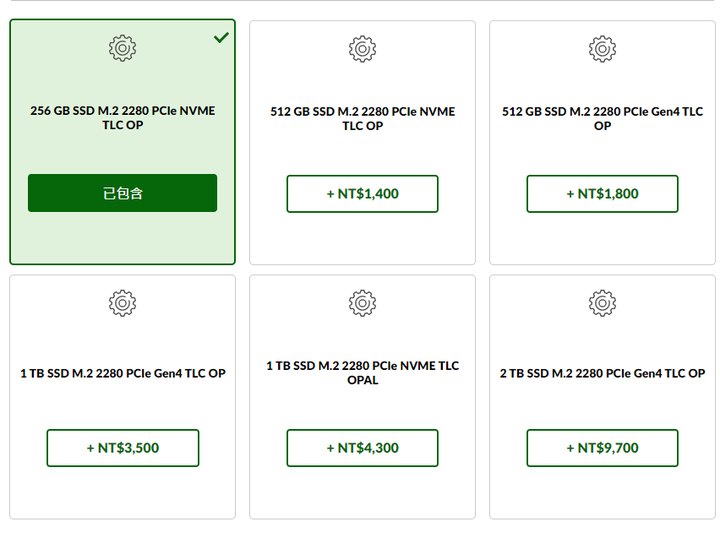Viewport: 720px width, 538px height.
Task: Click gear icon on 512 GB NVME card
Action: pyautogui.click(x=362, y=49)
